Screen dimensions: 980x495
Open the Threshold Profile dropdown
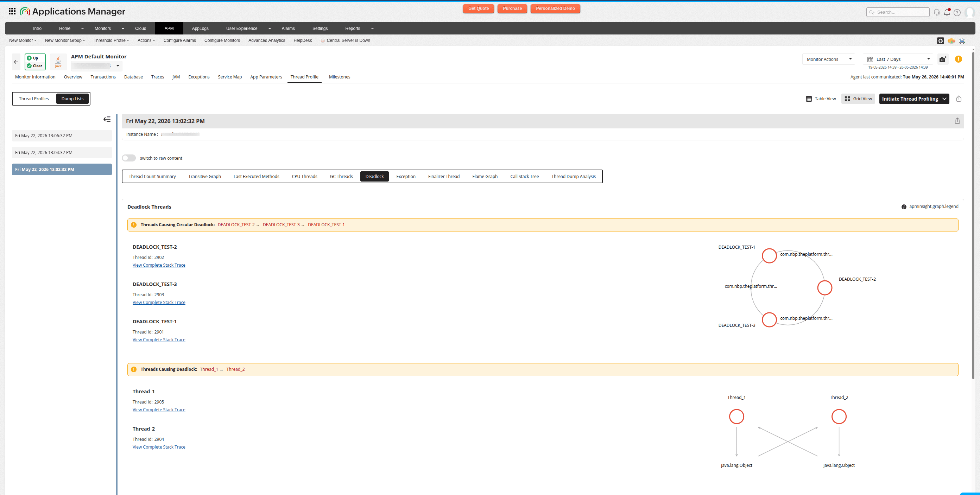[112, 40]
